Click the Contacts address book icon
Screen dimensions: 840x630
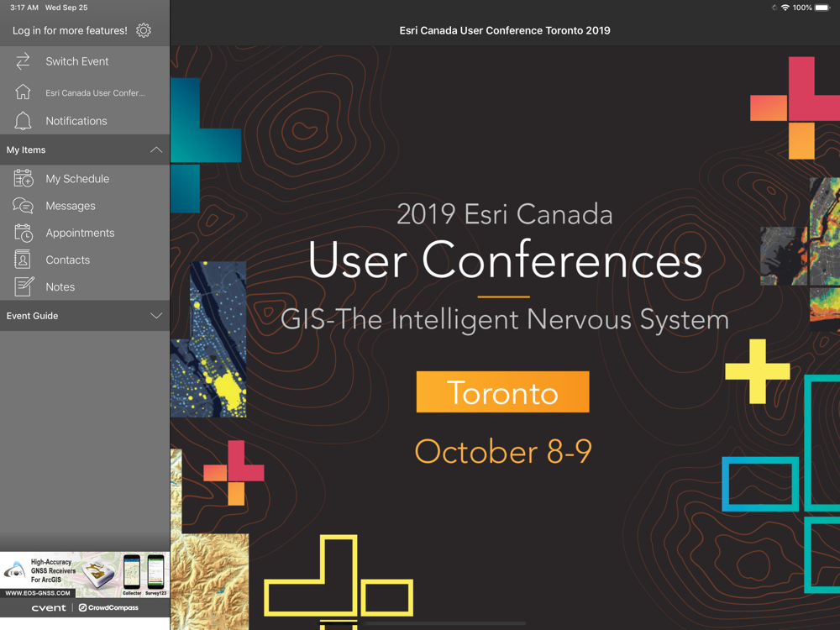click(23, 260)
